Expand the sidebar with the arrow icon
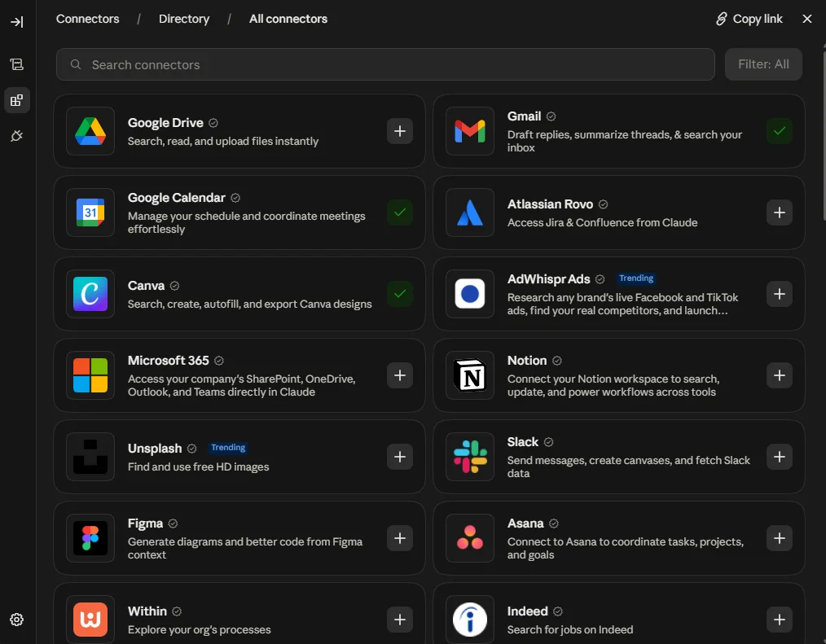 click(x=17, y=22)
